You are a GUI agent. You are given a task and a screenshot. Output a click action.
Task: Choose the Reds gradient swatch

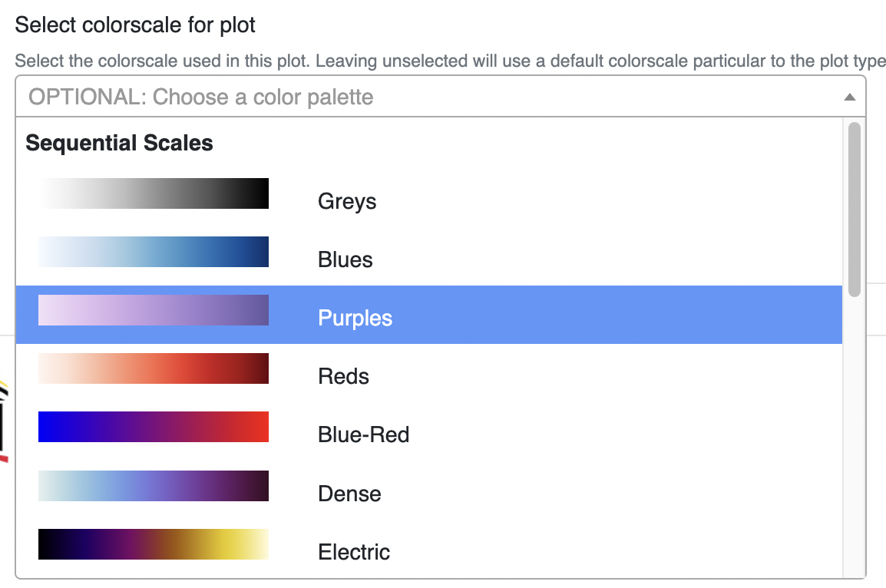coord(153,368)
